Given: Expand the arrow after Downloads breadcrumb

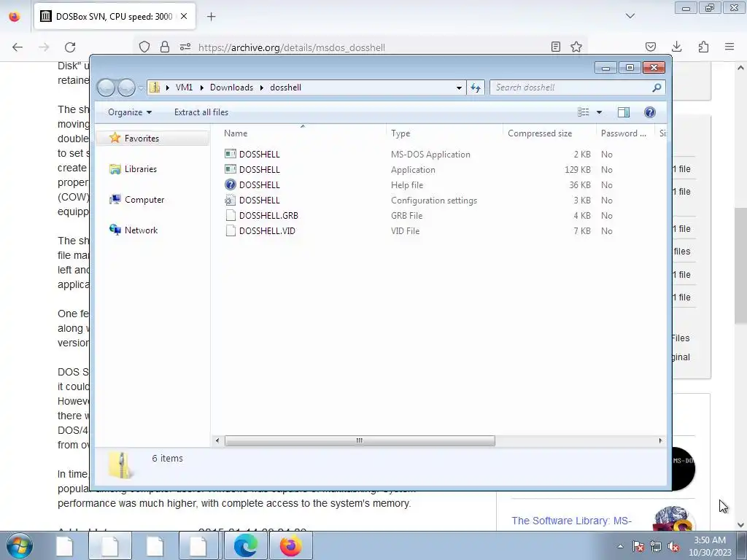Looking at the screenshot, I should (262, 87).
